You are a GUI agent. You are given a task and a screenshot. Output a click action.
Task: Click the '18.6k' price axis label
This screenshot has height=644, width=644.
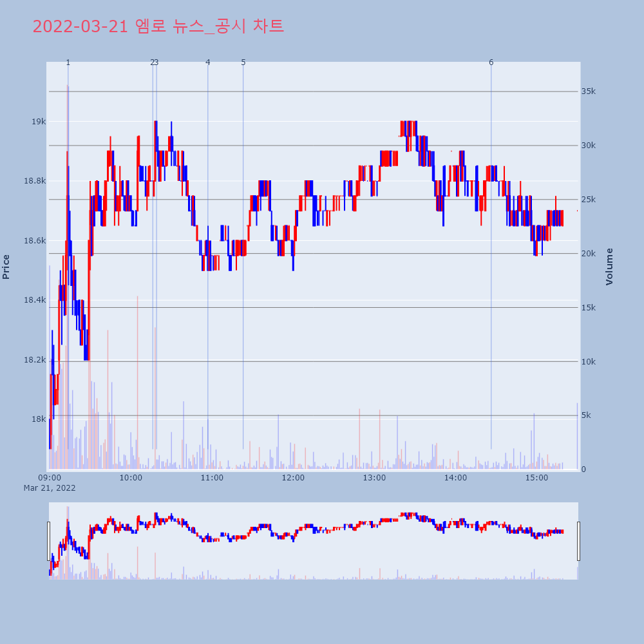[x=35, y=241]
